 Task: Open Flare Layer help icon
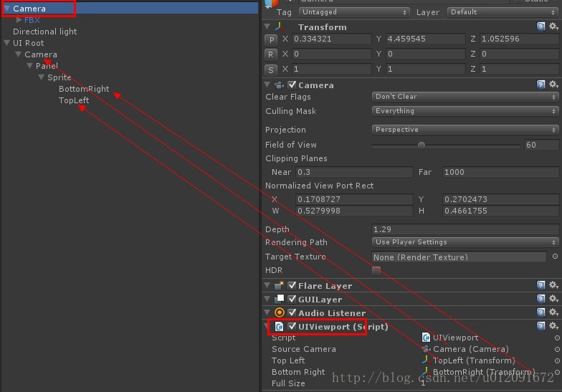540,285
